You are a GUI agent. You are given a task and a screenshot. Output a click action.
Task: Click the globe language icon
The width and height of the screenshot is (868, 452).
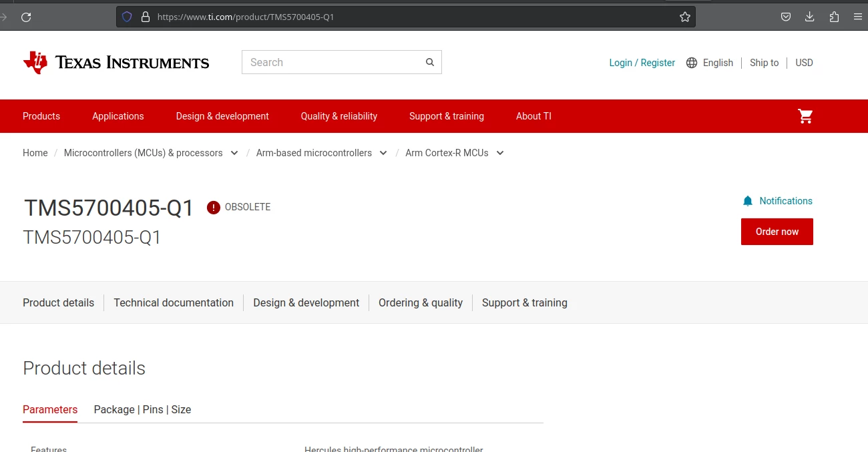(692, 63)
